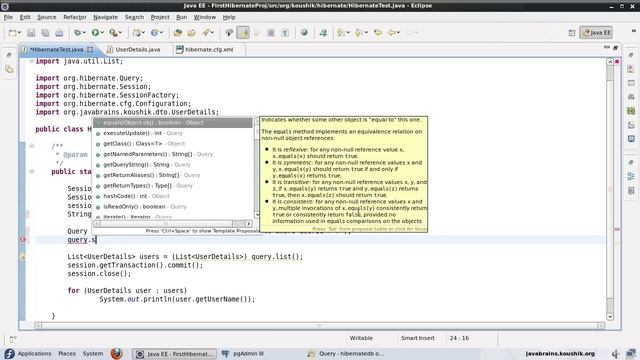
Task: Open the New wizard dropdown arrow
Action: pos(19,33)
